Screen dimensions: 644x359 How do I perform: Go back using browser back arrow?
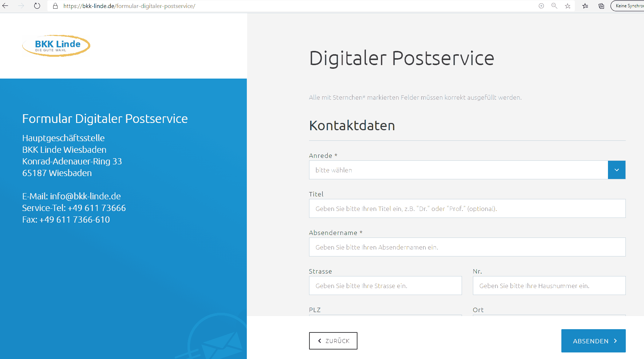tap(5, 6)
